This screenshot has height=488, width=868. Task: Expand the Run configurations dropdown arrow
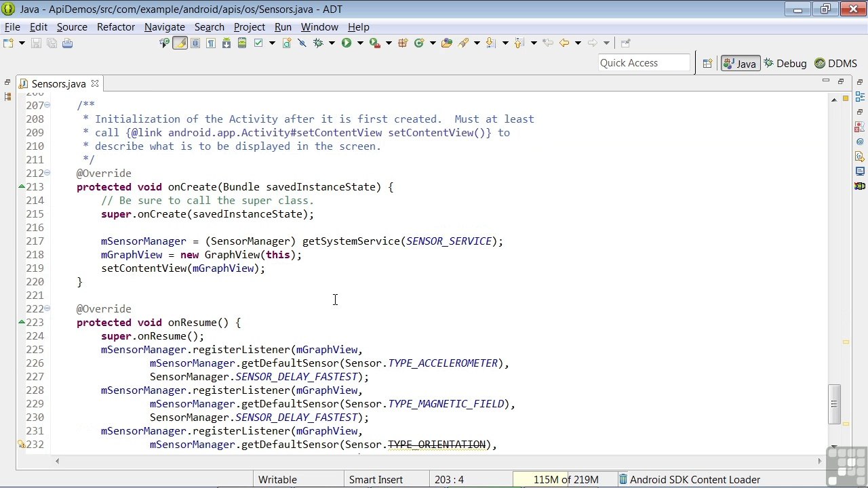pos(360,43)
